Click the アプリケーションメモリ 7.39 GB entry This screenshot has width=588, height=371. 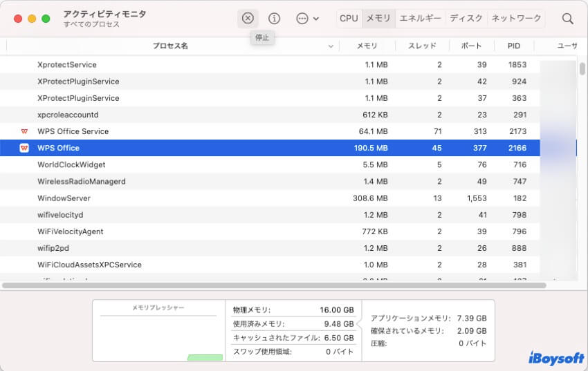[x=429, y=318]
